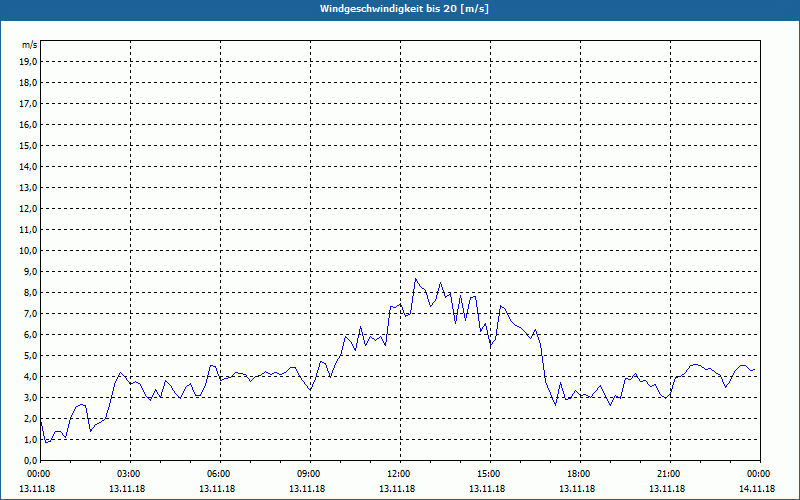The height and width of the screenshot is (500, 800).
Task: Click the 5,0 y-axis label
Action: 30,356
